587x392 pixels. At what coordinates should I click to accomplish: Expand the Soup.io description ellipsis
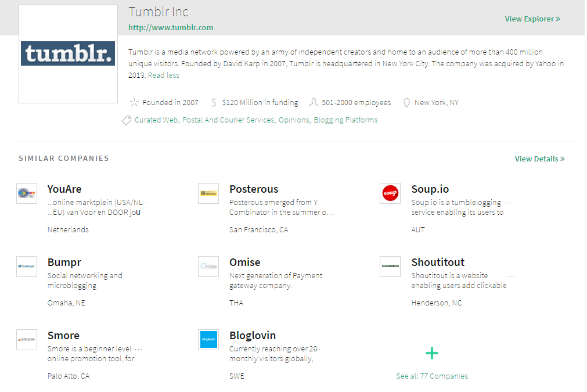click(x=507, y=203)
